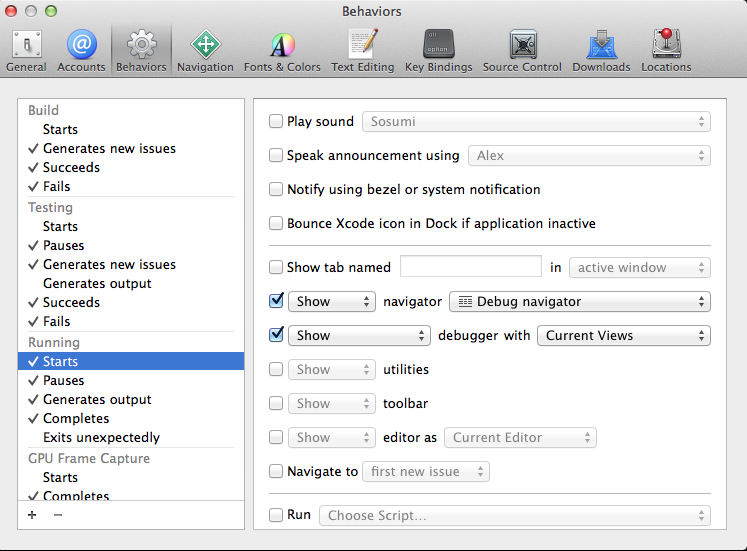Enable the editor as row checkbox
This screenshot has height=551, width=747.
tap(276, 437)
